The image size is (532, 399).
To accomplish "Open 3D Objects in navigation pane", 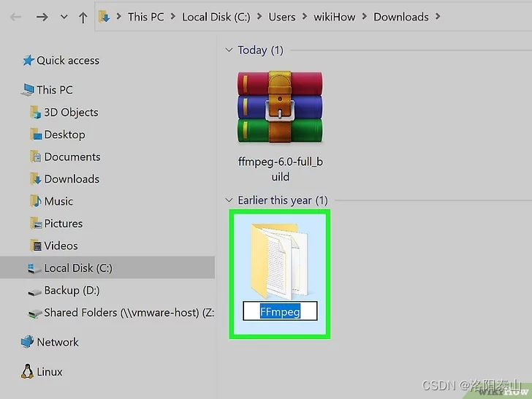I will [x=72, y=113].
